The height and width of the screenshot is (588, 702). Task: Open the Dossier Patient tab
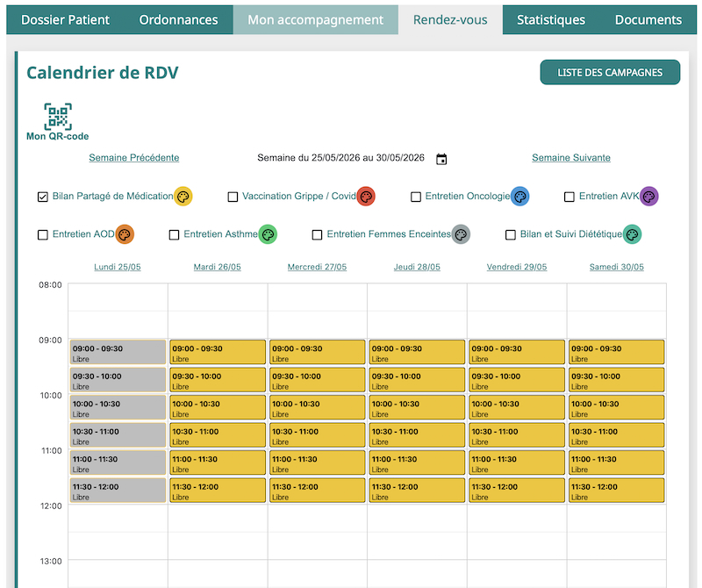click(x=65, y=19)
